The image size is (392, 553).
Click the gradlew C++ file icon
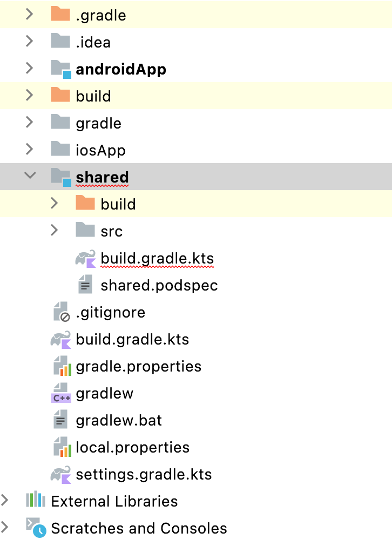pos(61,393)
